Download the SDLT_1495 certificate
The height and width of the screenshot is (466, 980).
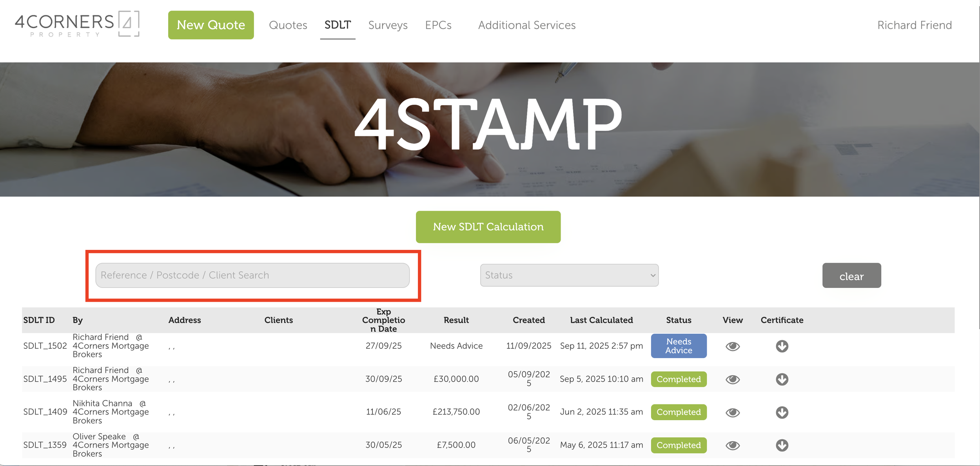[x=782, y=379]
